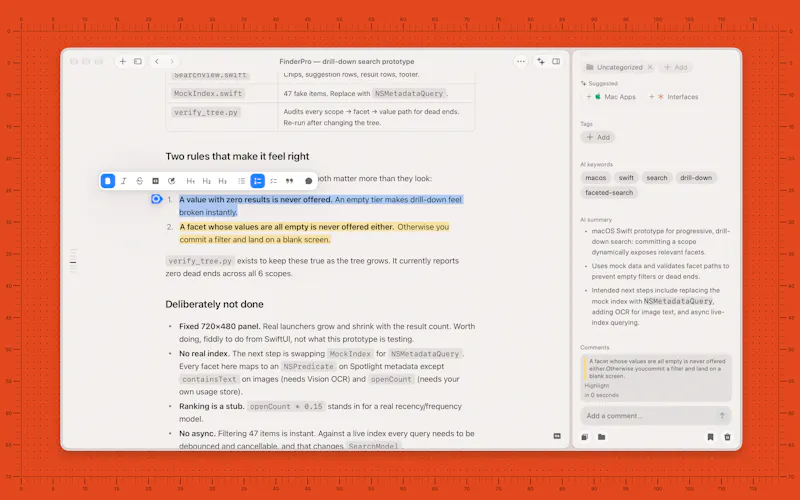Select the 'drill-down' AI keyword

coord(696,178)
